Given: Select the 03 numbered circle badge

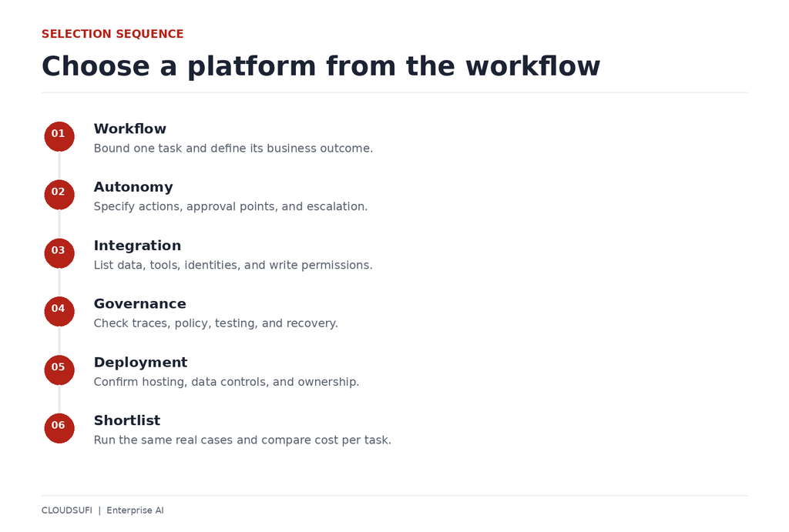Looking at the screenshot, I should tap(59, 253).
